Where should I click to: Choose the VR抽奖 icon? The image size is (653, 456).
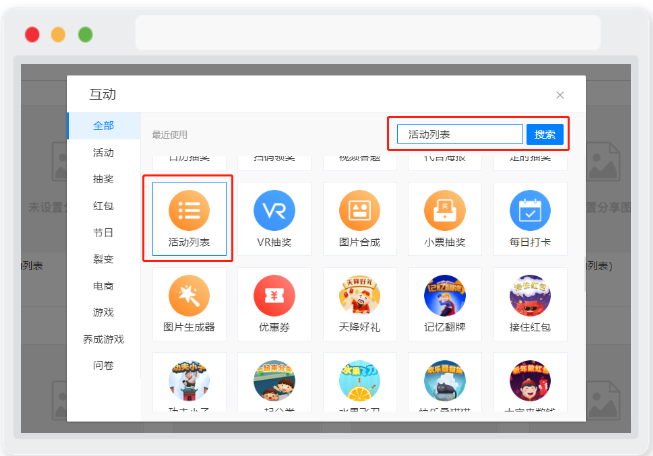(x=274, y=210)
